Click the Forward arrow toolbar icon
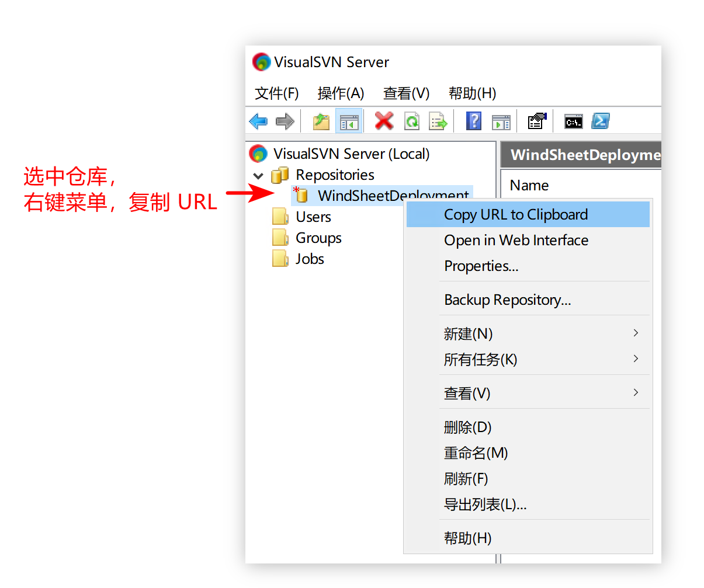Image resolution: width=704 pixels, height=588 pixels. click(x=285, y=121)
